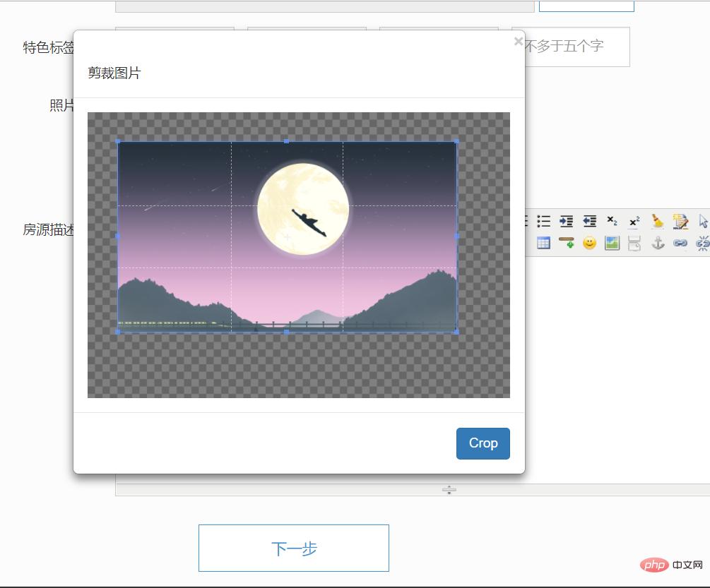Screen dimensions: 710x588
Task: Remove formatting with the broom icon
Action: coord(657,221)
